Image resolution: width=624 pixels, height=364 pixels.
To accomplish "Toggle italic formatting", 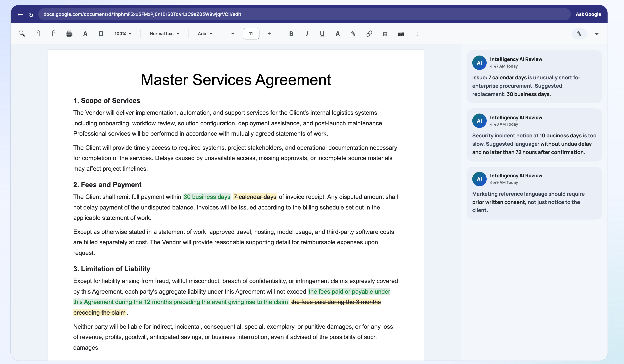I will (307, 34).
